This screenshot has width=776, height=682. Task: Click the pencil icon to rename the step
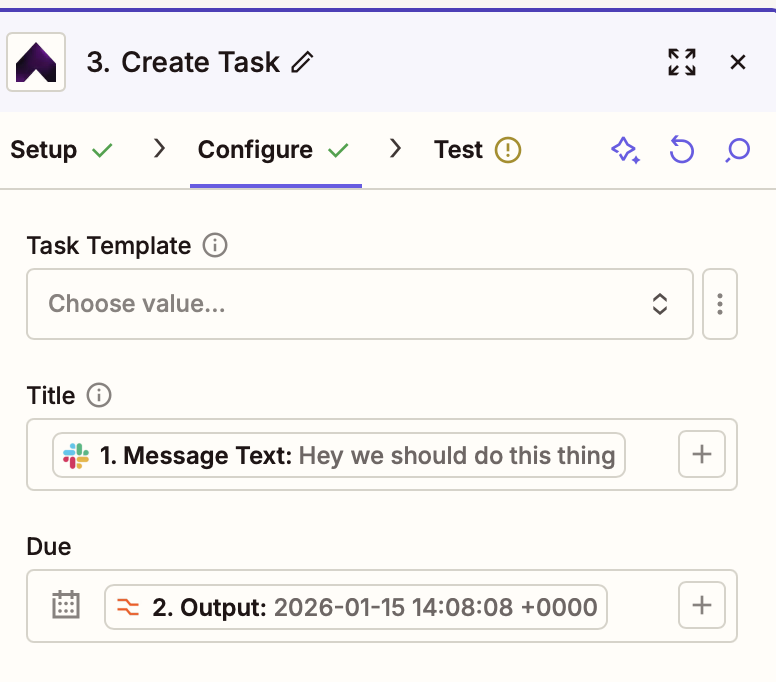(301, 63)
